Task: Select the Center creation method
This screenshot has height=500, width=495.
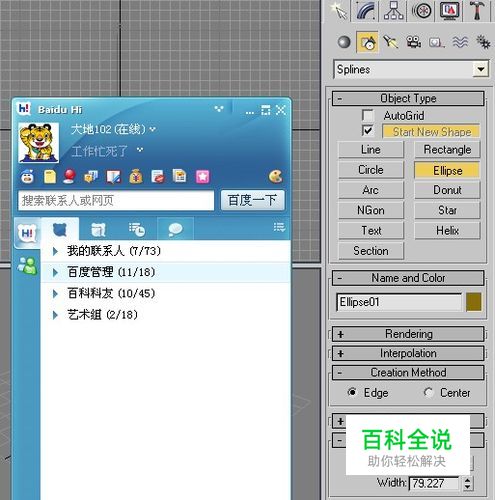Action: [x=447, y=393]
